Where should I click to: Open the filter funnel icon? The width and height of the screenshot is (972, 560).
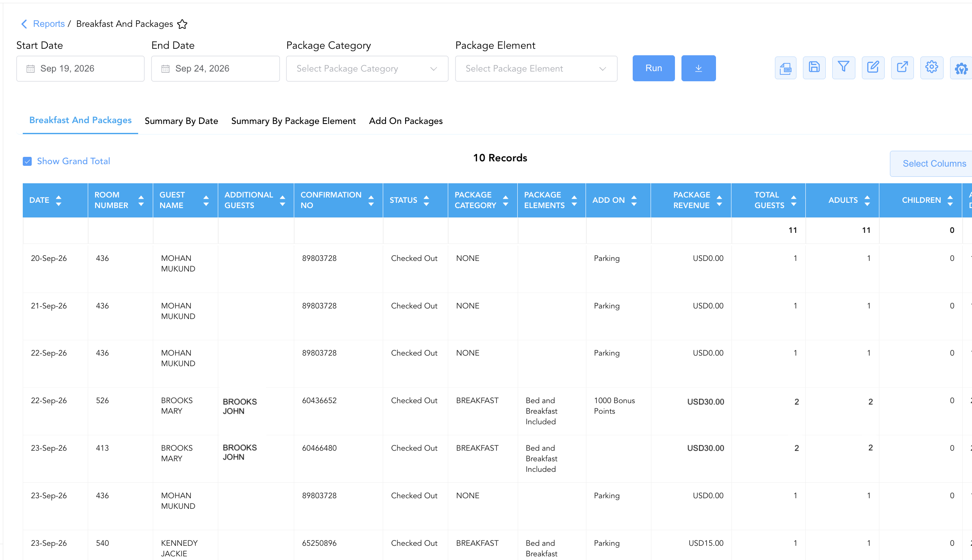coord(844,68)
